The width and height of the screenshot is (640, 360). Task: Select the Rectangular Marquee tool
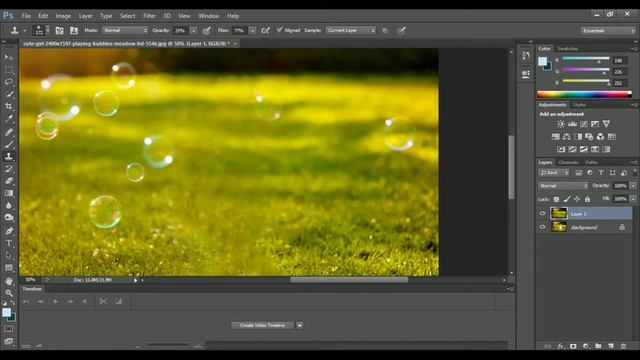(x=9, y=70)
